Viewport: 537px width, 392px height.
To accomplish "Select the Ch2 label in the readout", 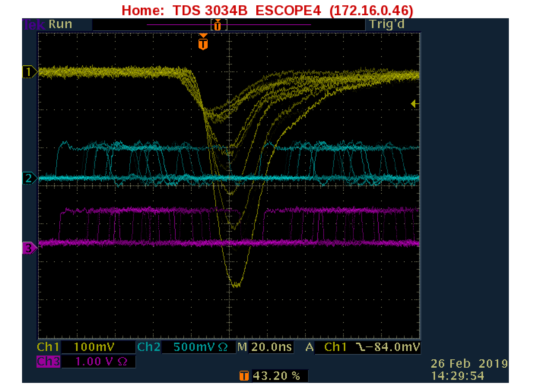I will 149,347.
